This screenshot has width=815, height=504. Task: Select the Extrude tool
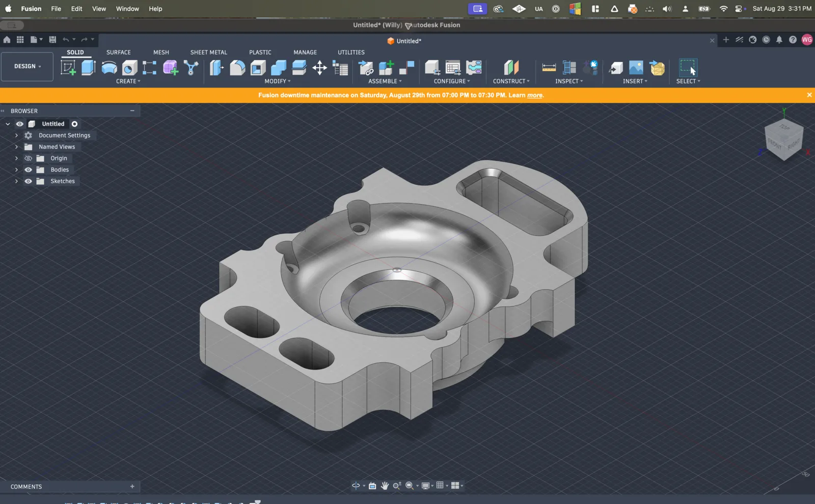tap(89, 67)
